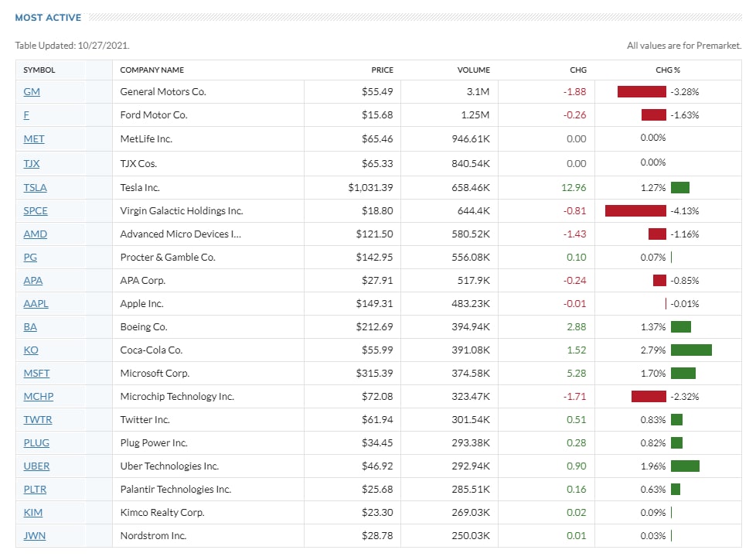Click Plug Power's percent change 0.82%
This screenshot has width=756, height=560.
point(653,442)
